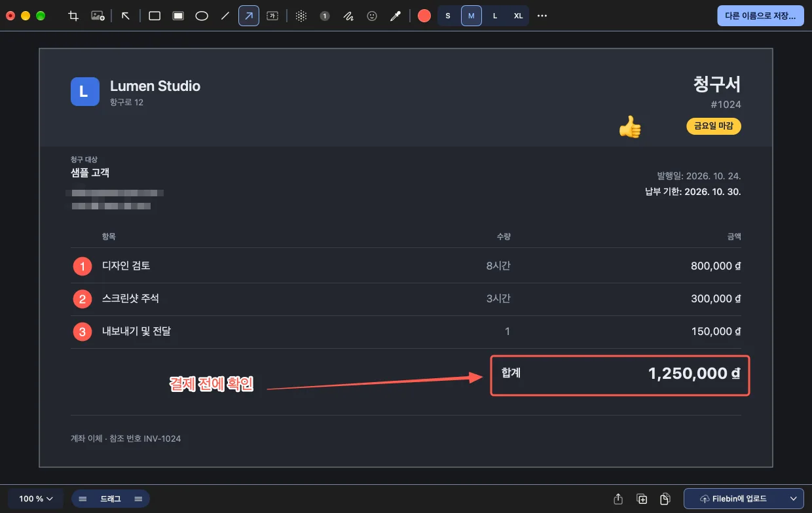Pick the freehand drawing tool

tap(348, 16)
